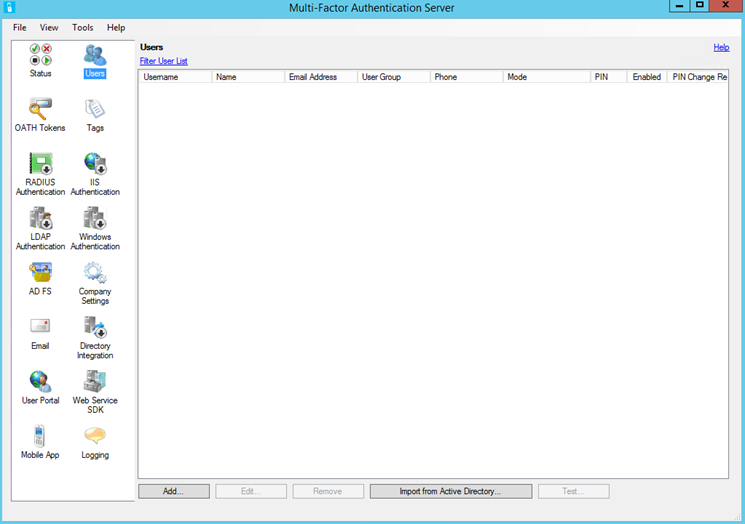Viewport: 745px width, 524px height.
Task: Sort by Email Address column header
Action: pos(321,77)
